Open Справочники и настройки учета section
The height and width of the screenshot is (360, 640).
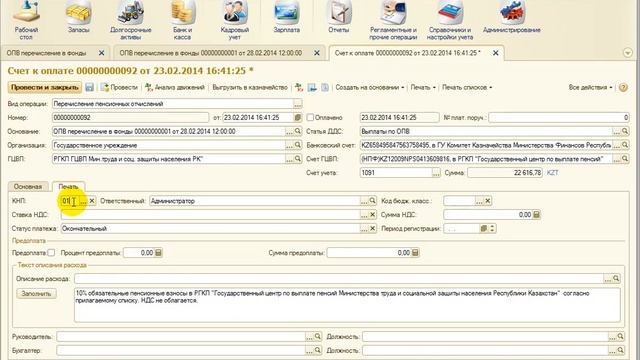(x=450, y=20)
